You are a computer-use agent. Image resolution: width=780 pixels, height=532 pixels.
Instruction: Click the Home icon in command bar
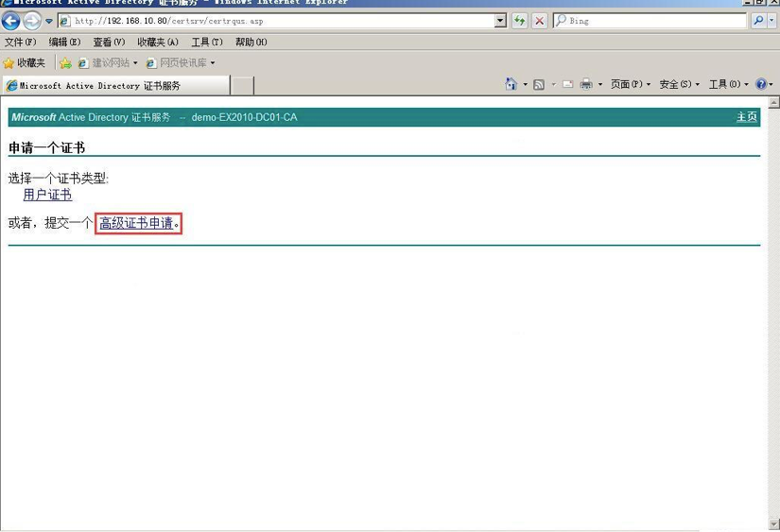pos(511,84)
